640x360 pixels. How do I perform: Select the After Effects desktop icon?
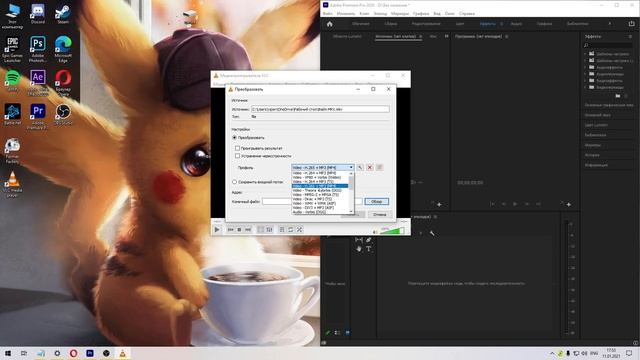click(38, 82)
